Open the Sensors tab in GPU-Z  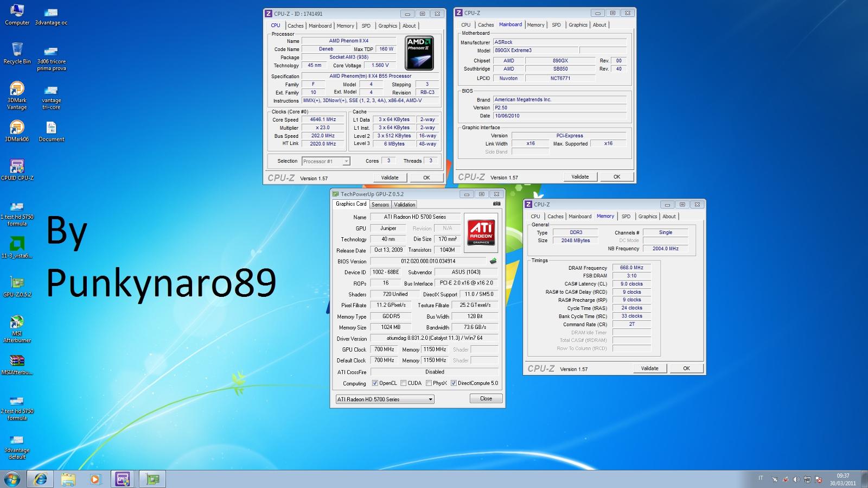[x=380, y=205]
